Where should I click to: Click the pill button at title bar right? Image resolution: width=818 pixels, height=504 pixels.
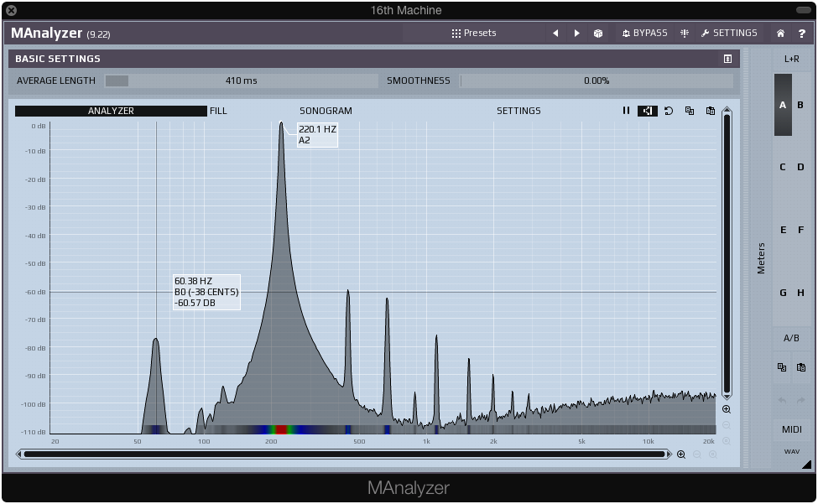point(804,10)
